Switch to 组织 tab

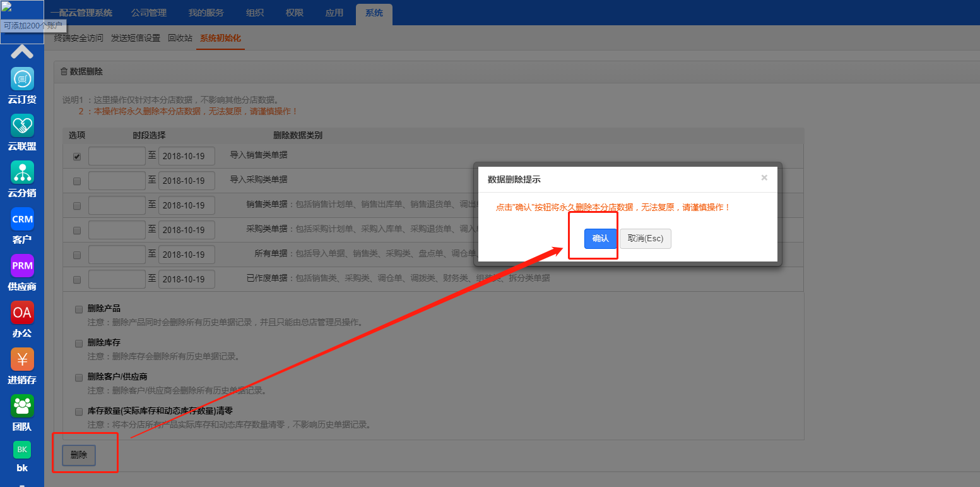coord(255,13)
